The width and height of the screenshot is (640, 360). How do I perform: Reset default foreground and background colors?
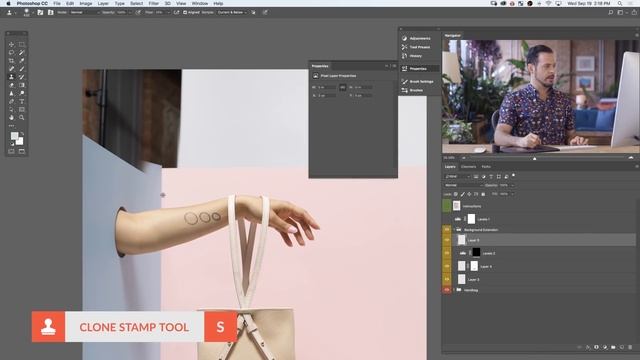(12, 144)
